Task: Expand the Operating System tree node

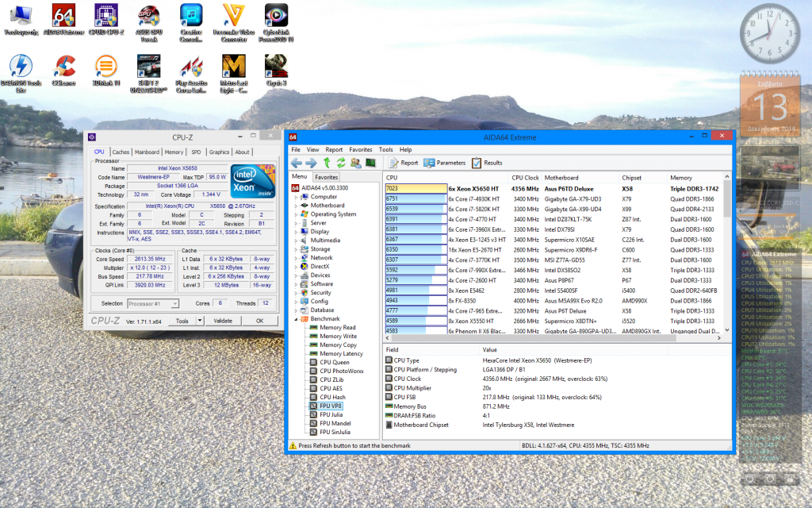Action: click(297, 214)
